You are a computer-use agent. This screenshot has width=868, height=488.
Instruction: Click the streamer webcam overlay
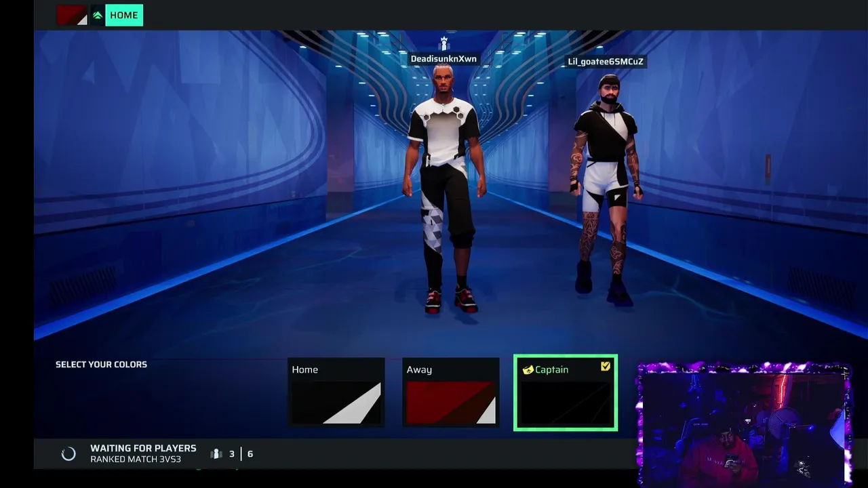click(744, 425)
